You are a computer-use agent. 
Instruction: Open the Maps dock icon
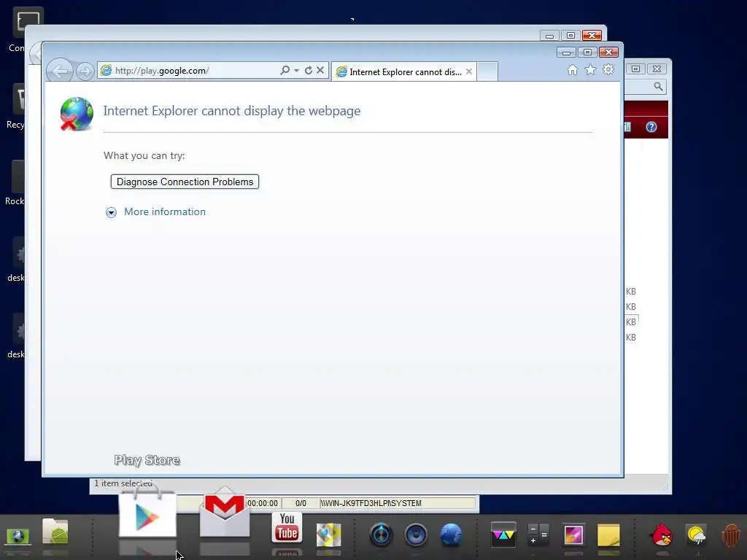point(329,534)
